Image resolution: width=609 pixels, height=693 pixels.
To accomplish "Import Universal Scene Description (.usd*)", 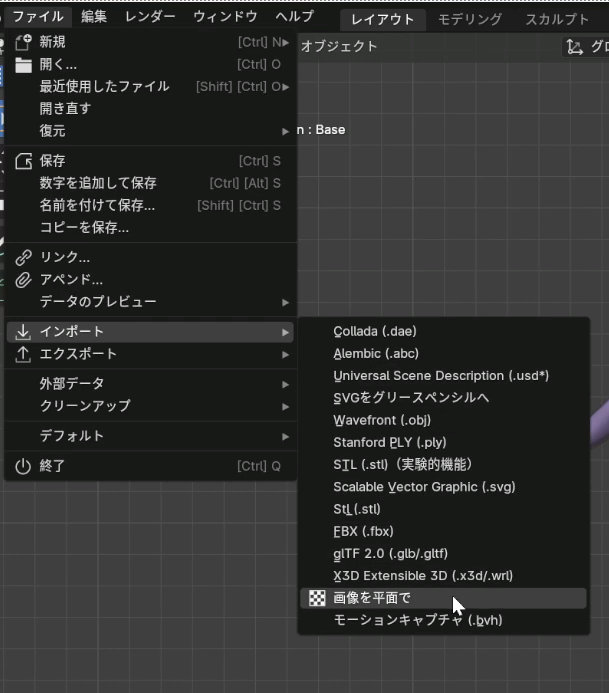I will tap(443, 376).
